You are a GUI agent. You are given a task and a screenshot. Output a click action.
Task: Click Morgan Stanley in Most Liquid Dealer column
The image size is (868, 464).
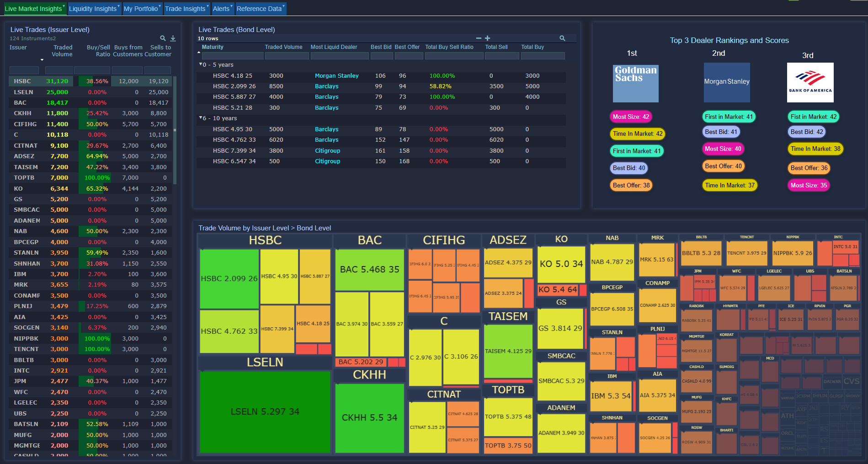[x=336, y=75]
